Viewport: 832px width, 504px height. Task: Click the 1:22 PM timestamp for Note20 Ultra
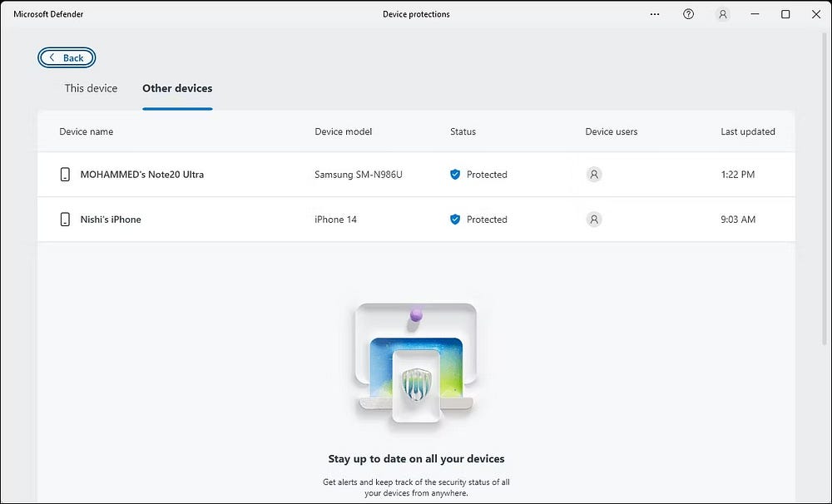tap(737, 175)
